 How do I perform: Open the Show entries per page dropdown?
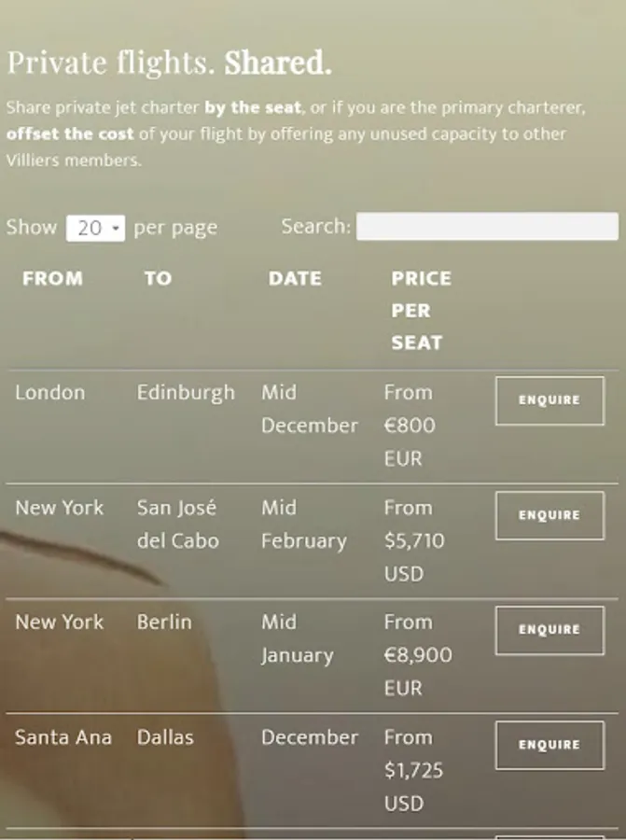point(95,228)
